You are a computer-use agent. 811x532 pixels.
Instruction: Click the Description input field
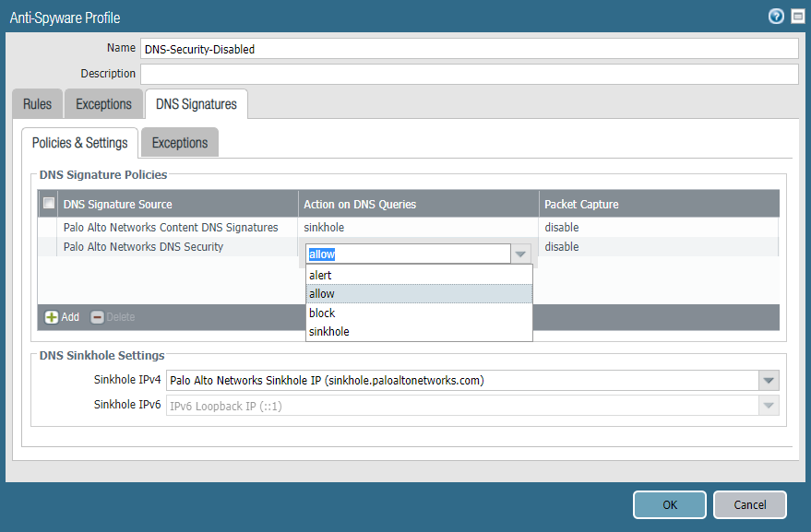[469, 74]
